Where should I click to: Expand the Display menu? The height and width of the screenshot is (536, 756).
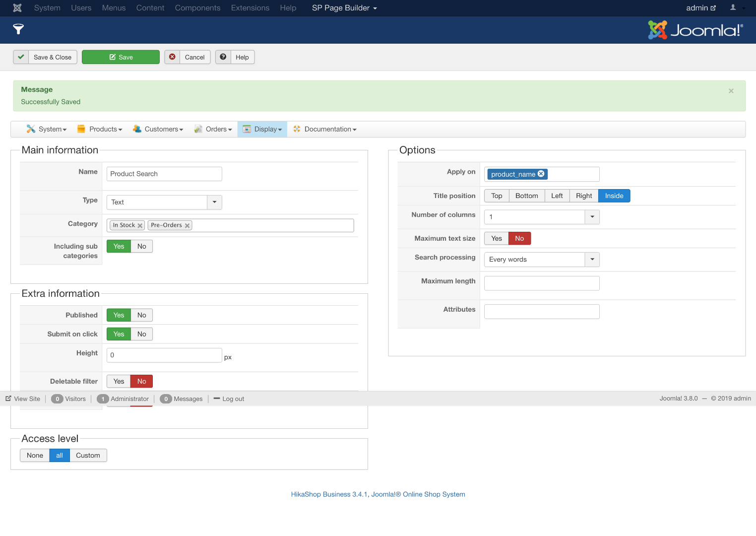(x=262, y=129)
